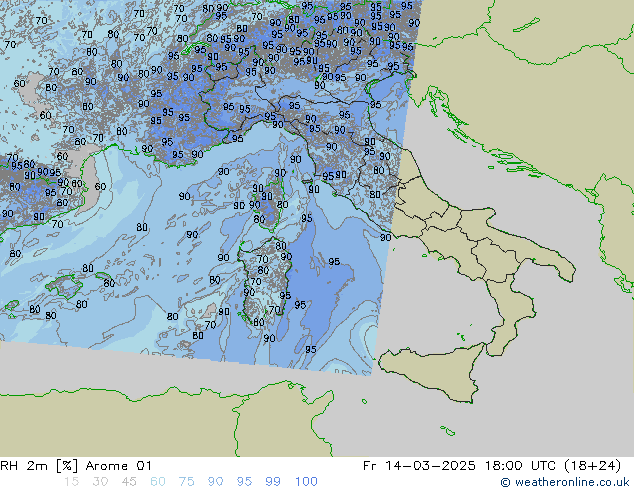
Task: Click legend value 100
Action: [306, 482]
